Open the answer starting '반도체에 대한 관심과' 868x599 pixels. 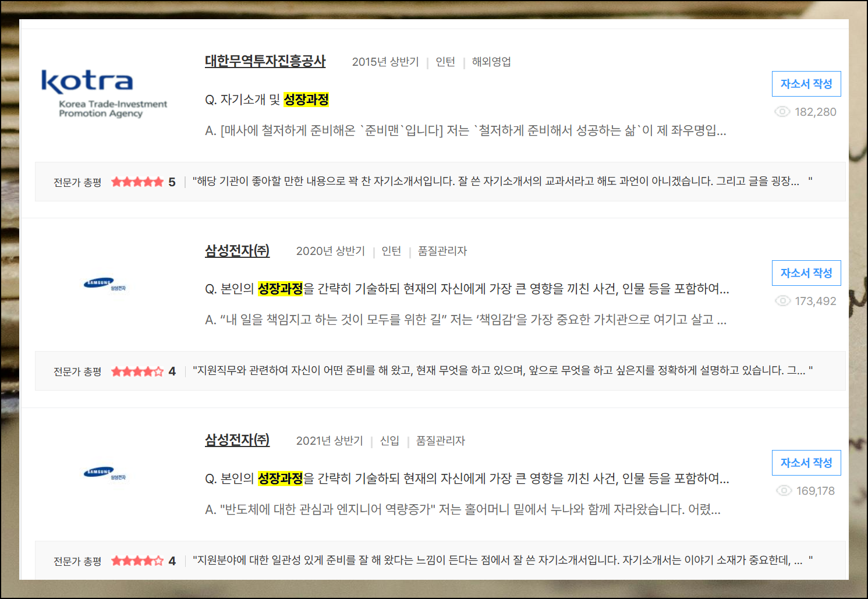(x=463, y=509)
